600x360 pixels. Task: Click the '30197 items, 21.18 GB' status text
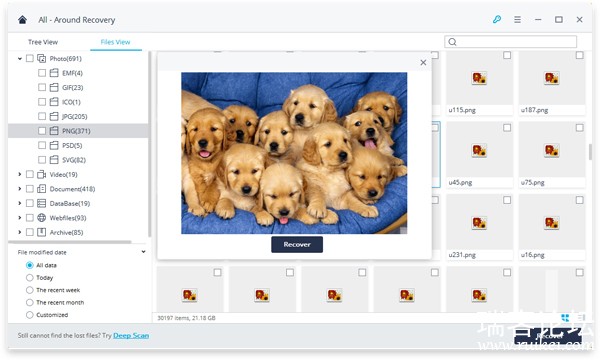coord(186,318)
